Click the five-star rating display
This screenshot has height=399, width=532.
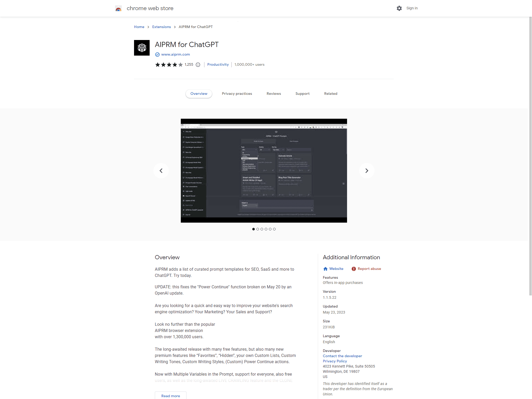coord(169,65)
